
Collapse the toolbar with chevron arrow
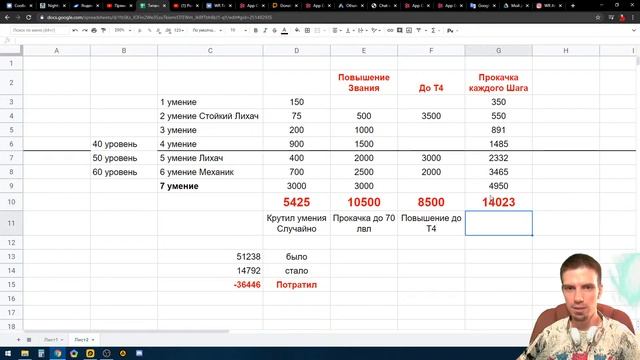(x=633, y=31)
